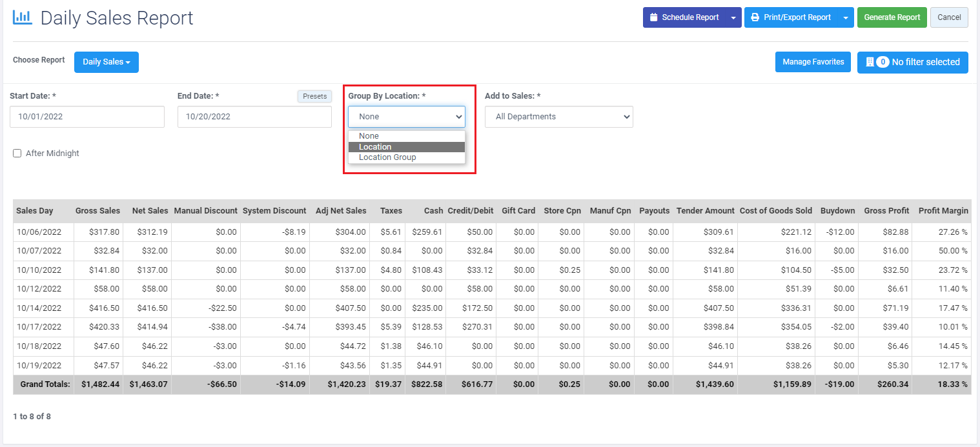Click the End Date input field
This screenshot has height=447, width=980.
pos(254,117)
